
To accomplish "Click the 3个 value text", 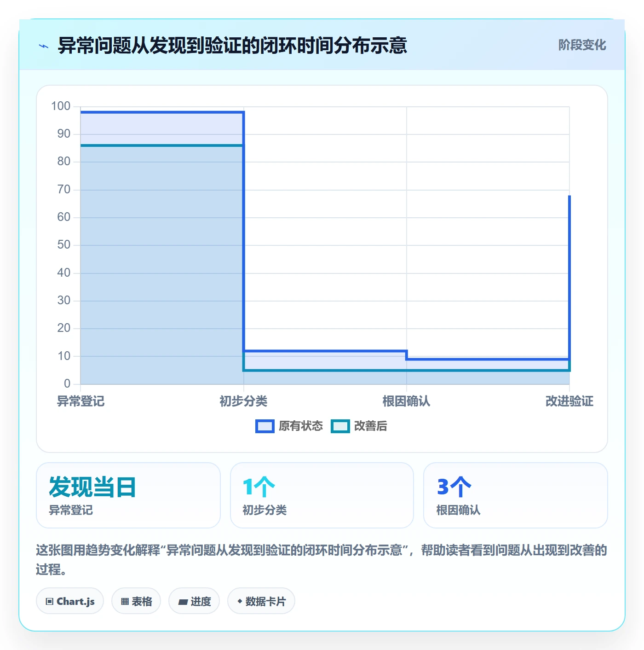I will [454, 487].
